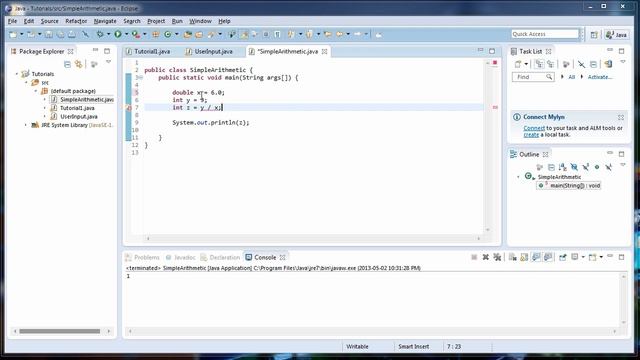
Task: Collapse the Tutorials project tree node
Action: 17,74
